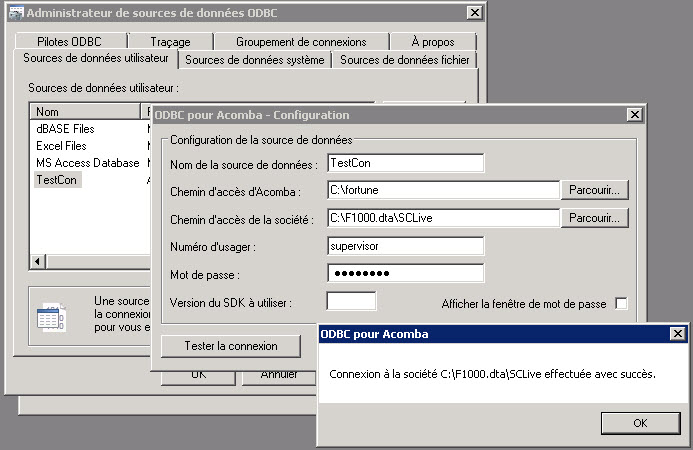Enable Afficher la fenêtre de mot de passe
This screenshot has width=693, height=450.
[621, 304]
